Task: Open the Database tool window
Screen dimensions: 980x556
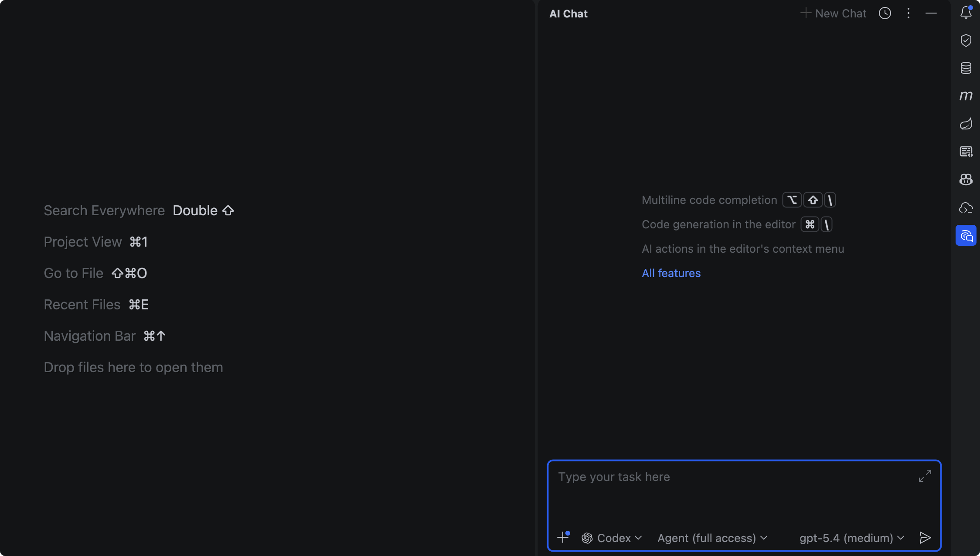Action: (966, 68)
